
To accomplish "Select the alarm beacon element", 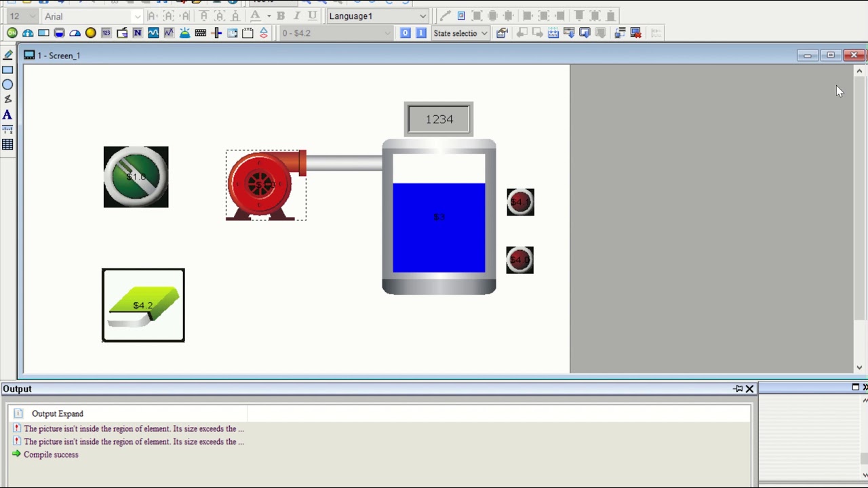I will (184, 33).
